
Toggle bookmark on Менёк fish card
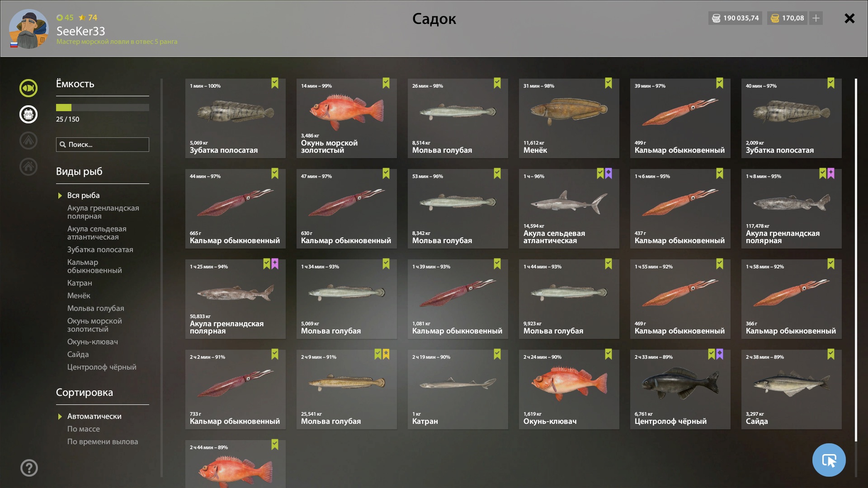pos(609,83)
